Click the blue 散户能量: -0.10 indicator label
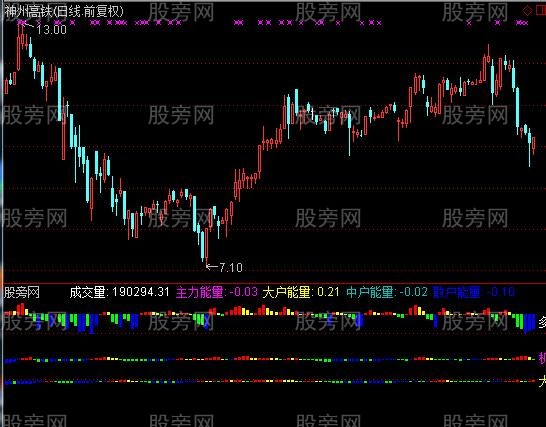 474,292
